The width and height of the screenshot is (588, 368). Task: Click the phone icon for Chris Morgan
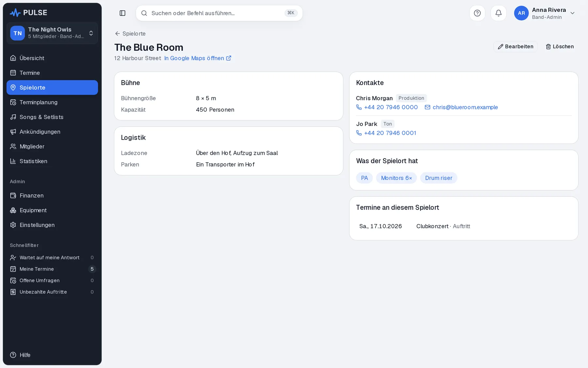[x=359, y=107]
